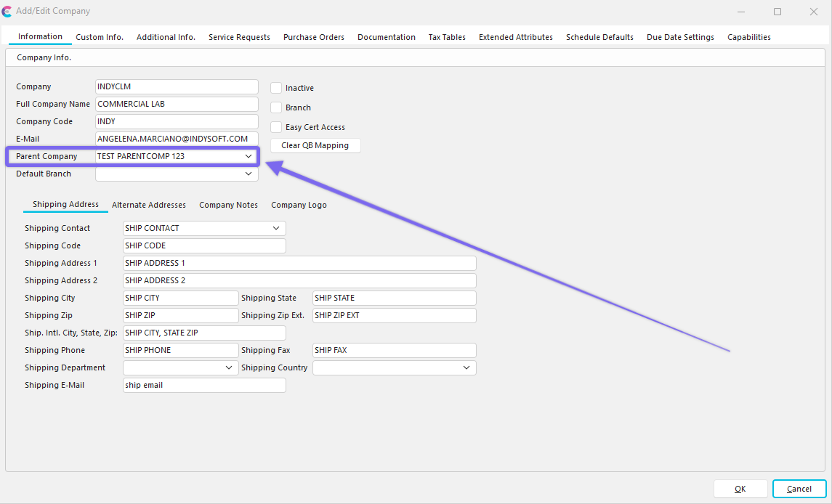Go to the Tax Tables tab
Screen dimensions: 832x504
point(447,37)
